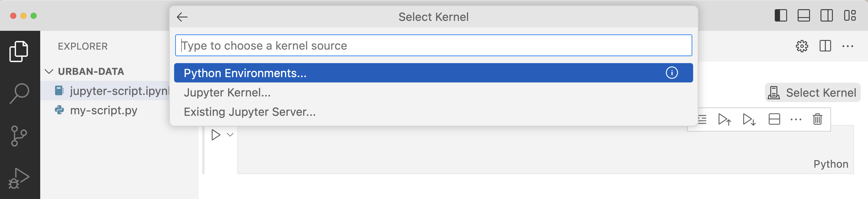
Task: Click the info icon on Python Environments
Action: click(x=671, y=73)
